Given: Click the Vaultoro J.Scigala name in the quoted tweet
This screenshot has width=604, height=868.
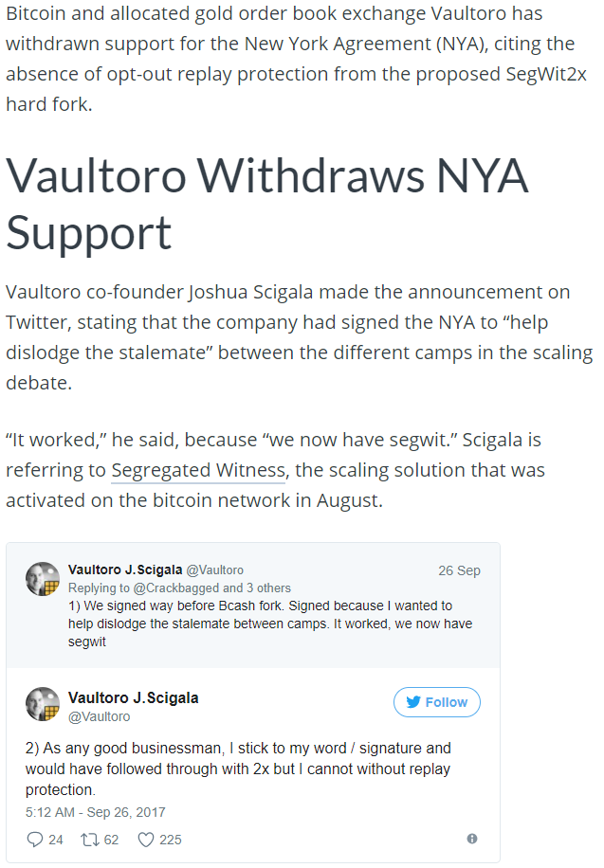Looking at the screenshot, I should point(123,570).
